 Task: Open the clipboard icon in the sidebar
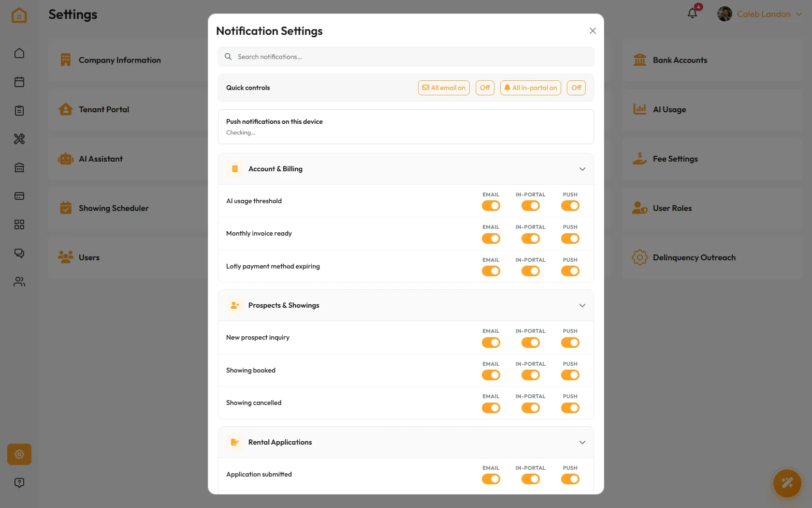click(19, 110)
